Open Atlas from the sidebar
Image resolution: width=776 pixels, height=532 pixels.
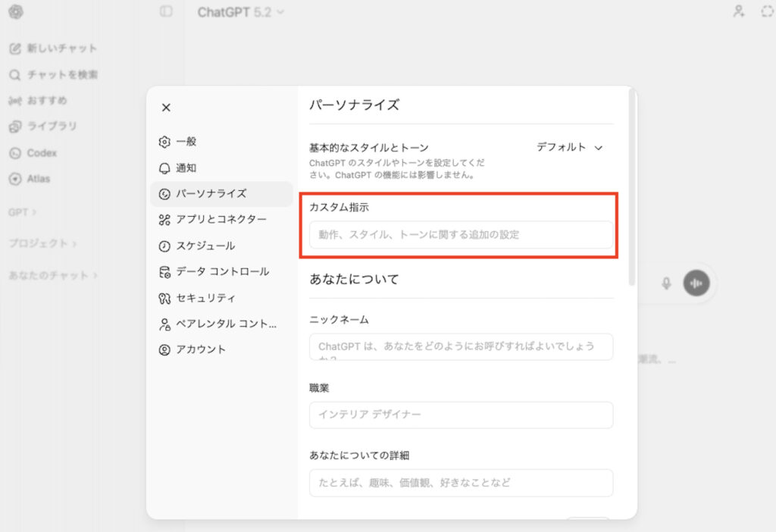click(x=38, y=179)
